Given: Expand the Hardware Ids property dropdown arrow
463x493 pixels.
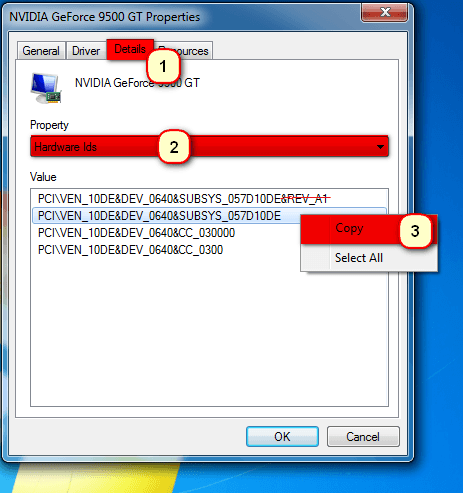Looking at the screenshot, I should point(380,147).
